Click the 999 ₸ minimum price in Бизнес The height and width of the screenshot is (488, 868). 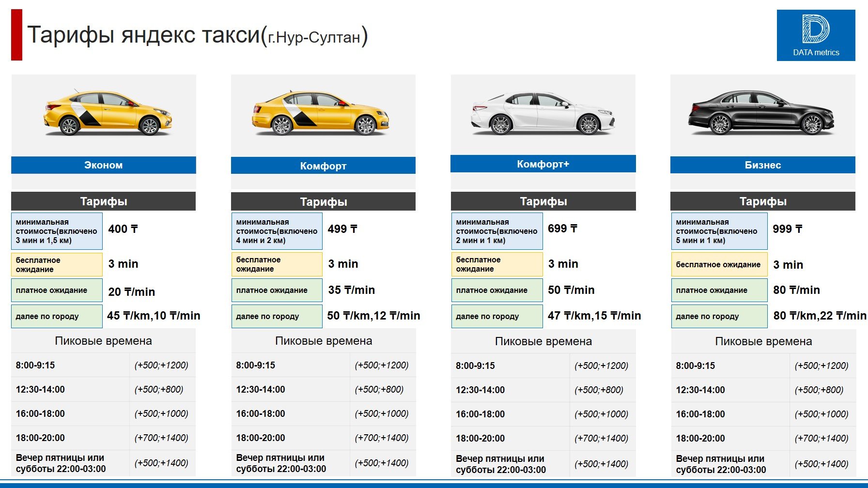(x=787, y=229)
